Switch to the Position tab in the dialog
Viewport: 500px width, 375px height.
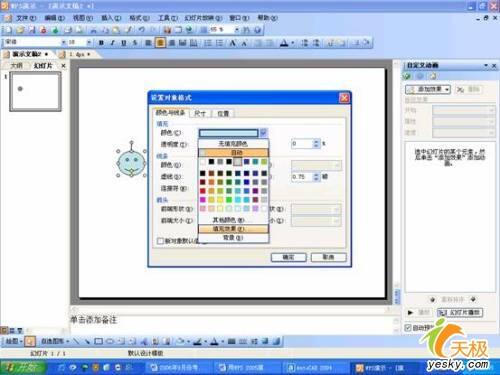pyautogui.click(x=223, y=113)
